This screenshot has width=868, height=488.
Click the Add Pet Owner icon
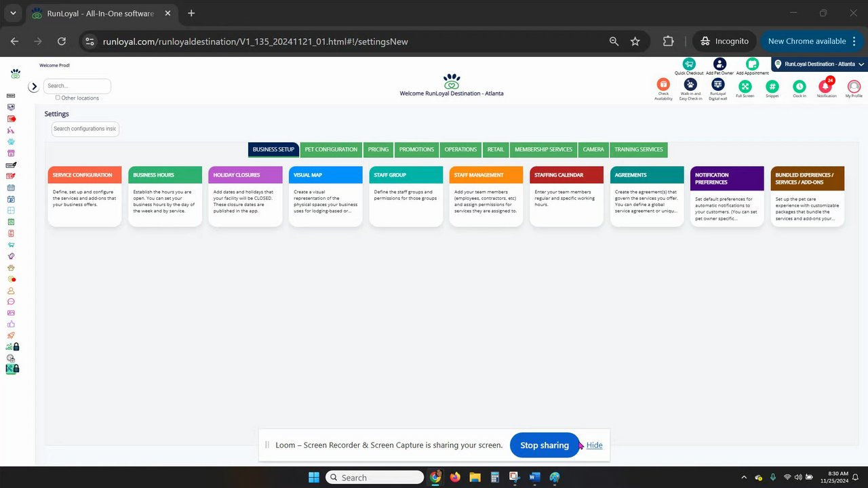[x=719, y=64]
